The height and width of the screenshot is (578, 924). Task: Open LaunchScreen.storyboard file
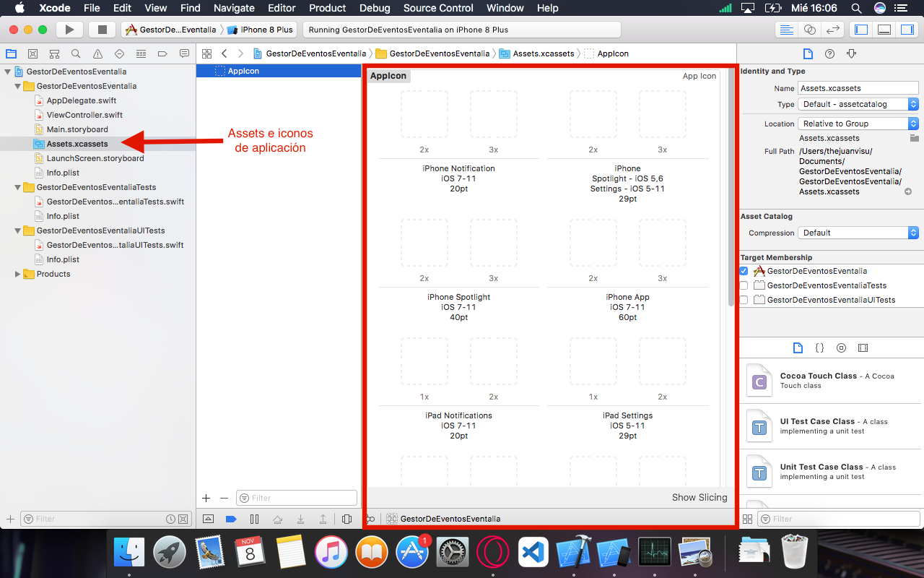[95, 158]
